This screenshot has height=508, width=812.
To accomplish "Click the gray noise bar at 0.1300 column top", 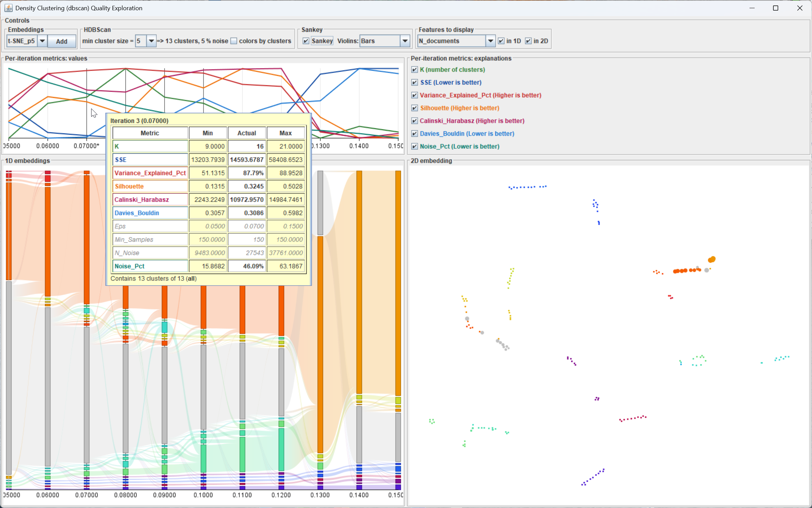I will point(320,203).
